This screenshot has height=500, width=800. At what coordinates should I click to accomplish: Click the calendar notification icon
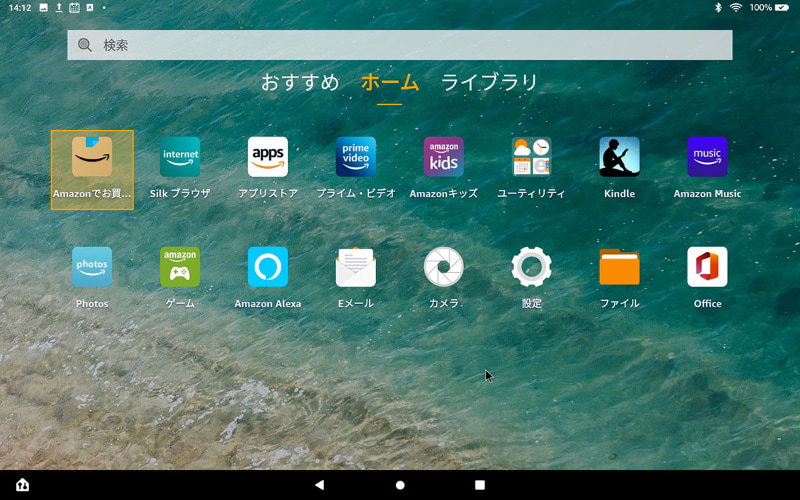(74, 7)
